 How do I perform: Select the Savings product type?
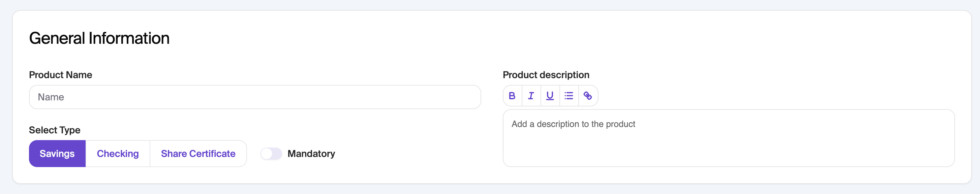(57, 154)
